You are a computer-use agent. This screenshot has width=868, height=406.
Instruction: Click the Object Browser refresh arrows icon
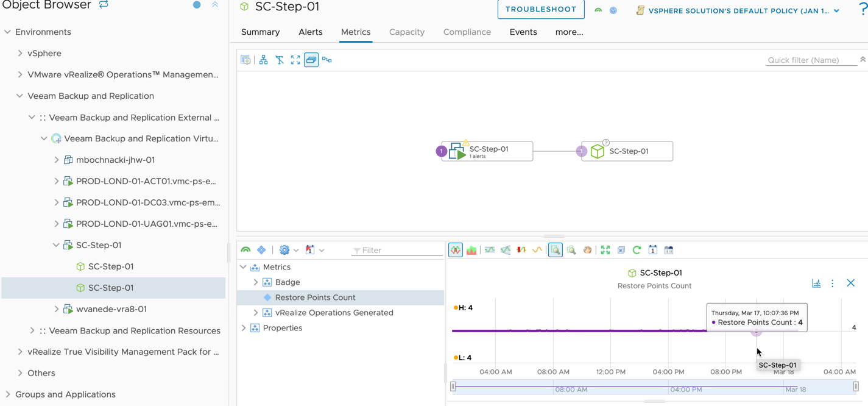(104, 4)
